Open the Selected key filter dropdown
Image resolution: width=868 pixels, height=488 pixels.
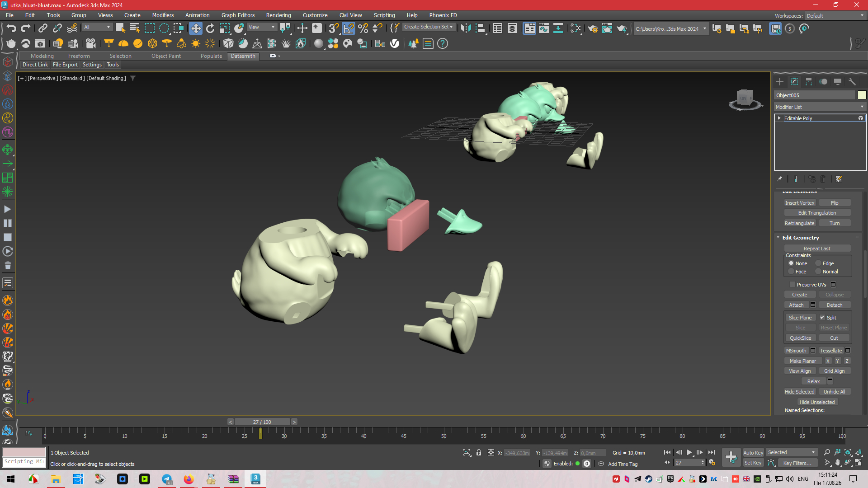tap(792, 452)
